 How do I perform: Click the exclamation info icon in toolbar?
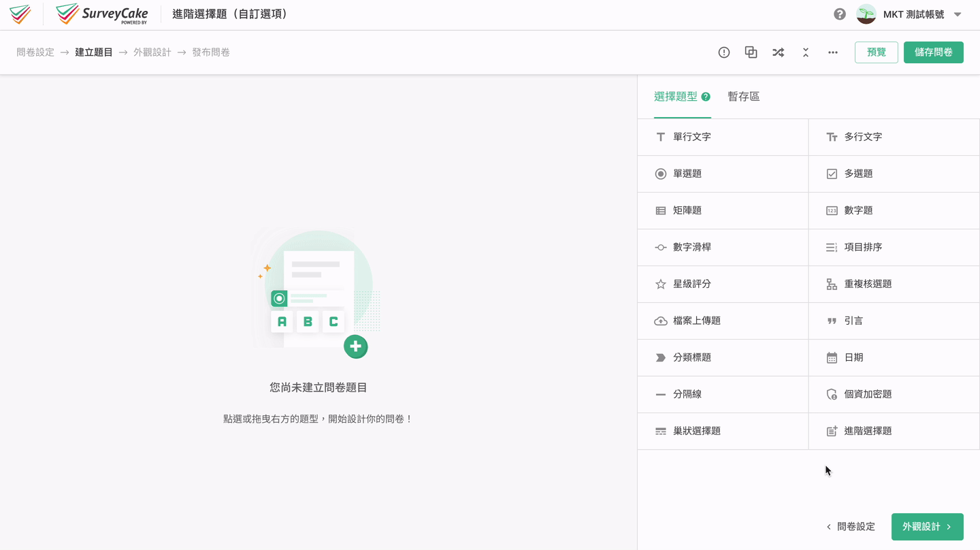click(x=724, y=52)
